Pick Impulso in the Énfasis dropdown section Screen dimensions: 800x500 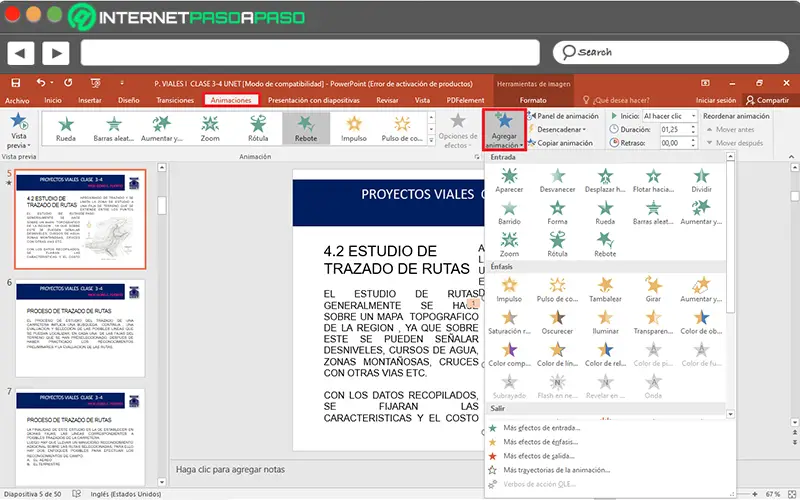click(509, 290)
